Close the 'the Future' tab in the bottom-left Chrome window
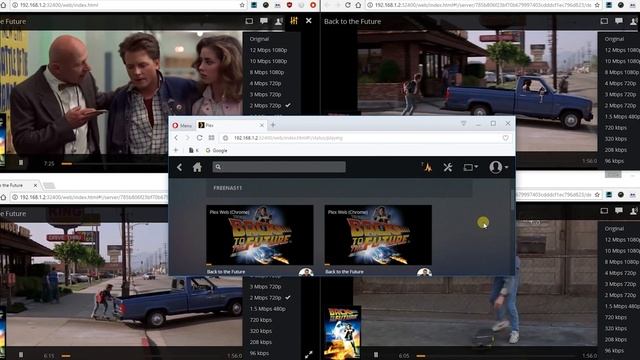 pos(35,185)
